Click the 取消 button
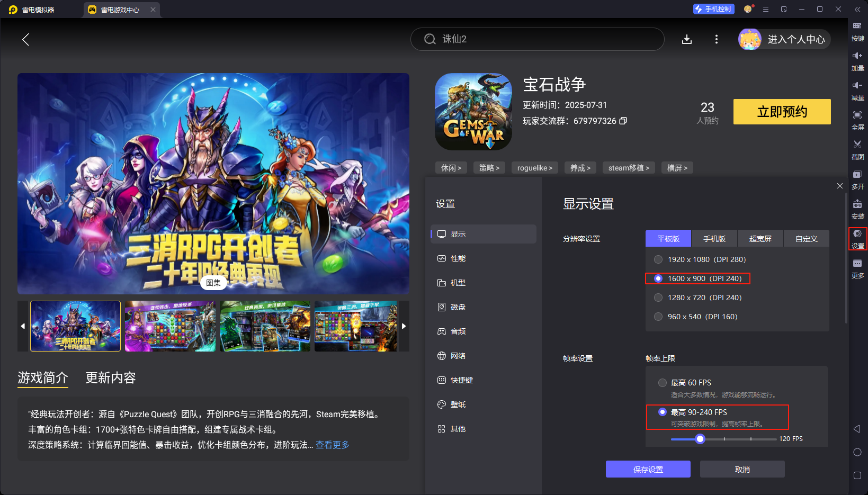Screen dimensions: 868x495 (742, 469)
